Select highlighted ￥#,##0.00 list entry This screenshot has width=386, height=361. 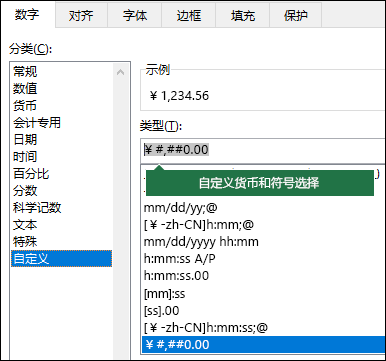click(x=263, y=344)
